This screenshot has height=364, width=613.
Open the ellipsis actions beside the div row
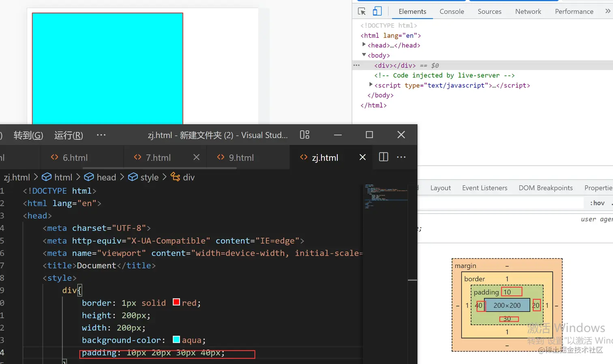(356, 65)
